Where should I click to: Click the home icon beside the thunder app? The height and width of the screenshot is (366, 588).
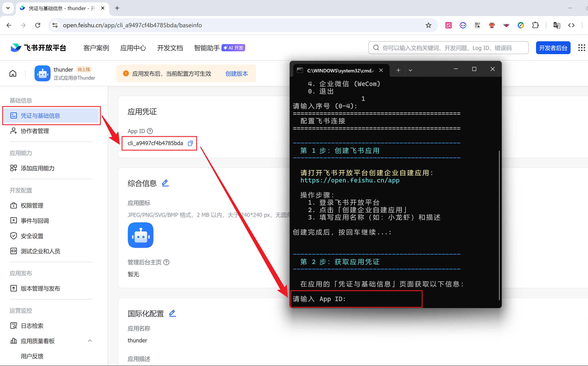pyautogui.click(x=13, y=73)
